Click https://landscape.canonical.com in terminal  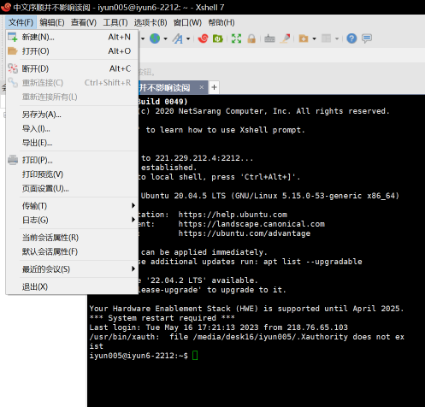pyautogui.click(x=251, y=224)
